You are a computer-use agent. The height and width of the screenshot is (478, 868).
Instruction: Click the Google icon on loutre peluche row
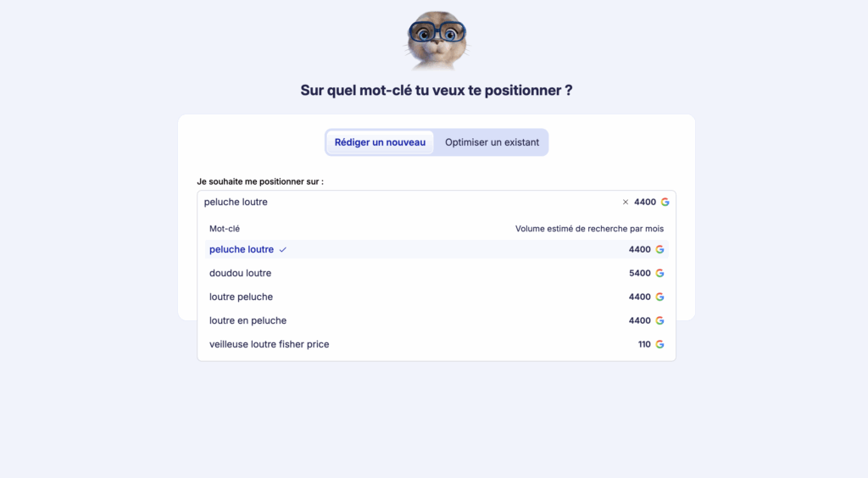click(x=659, y=297)
